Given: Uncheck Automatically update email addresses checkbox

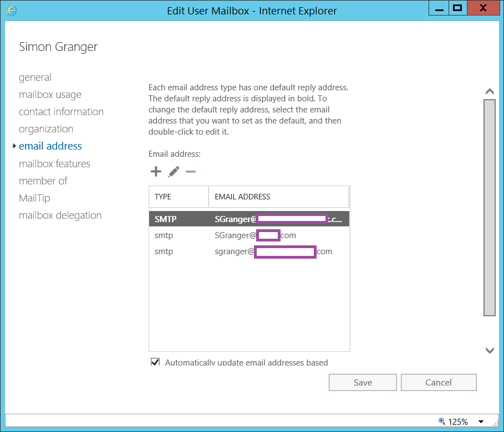Looking at the screenshot, I should 155,362.
